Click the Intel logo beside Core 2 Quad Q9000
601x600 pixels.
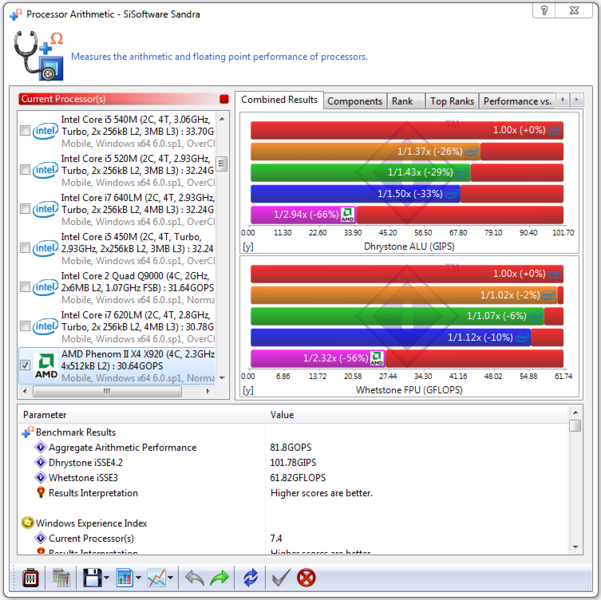(x=45, y=288)
